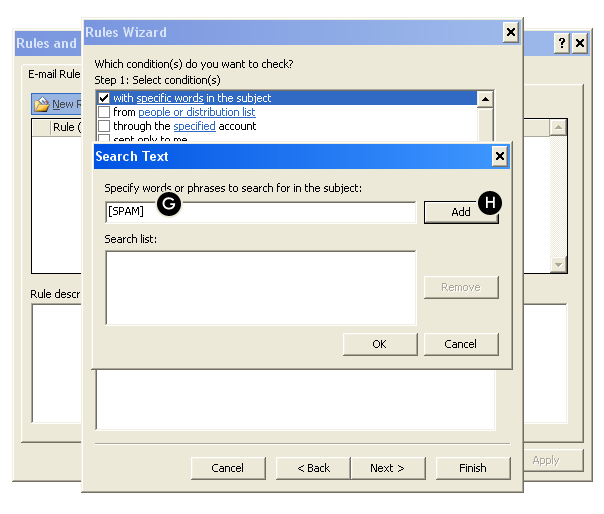The image size is (604, 514).
Task: Click the down arrow on rules list scrollbar
Action: (558, 264)
